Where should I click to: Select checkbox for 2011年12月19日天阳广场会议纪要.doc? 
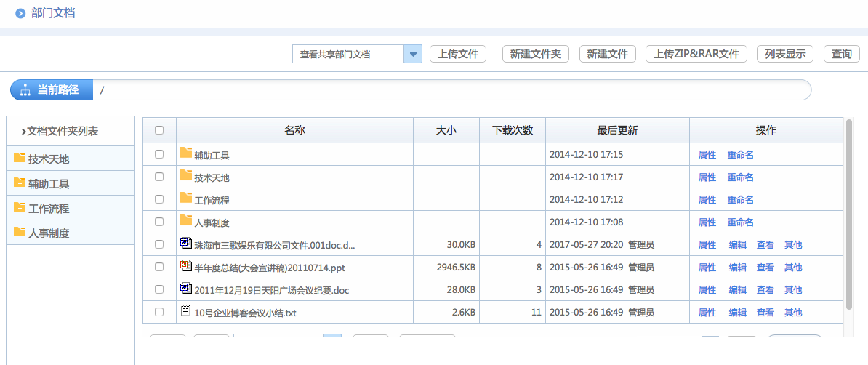click(159, 289)
